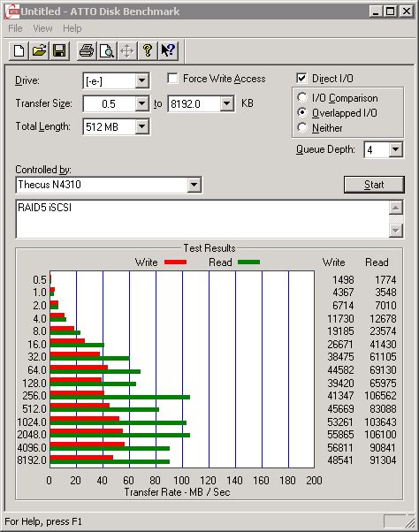Click the yellow question mark About icon
The width and height of the screenshot is (419, 532).
click(x=148, y=51)
